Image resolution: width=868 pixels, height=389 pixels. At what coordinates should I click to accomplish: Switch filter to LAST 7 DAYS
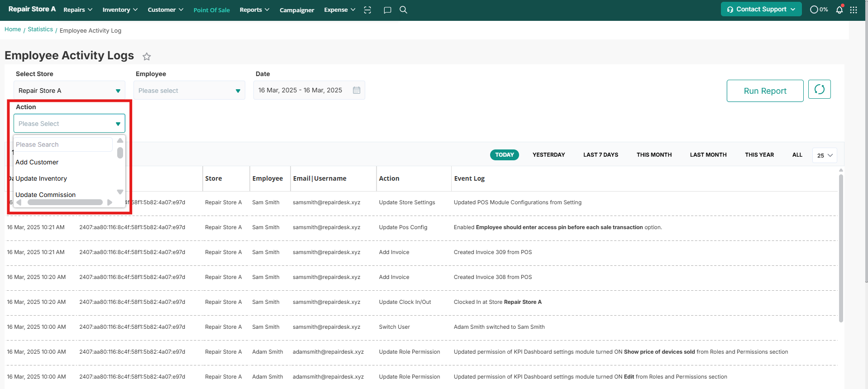click(x=601, y=155)
